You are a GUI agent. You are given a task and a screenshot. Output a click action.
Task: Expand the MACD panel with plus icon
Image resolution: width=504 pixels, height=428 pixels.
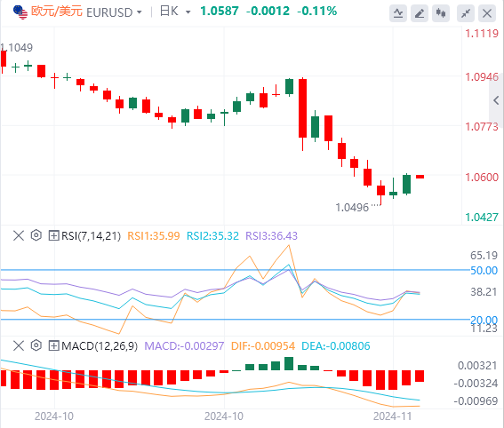point(53,345)
